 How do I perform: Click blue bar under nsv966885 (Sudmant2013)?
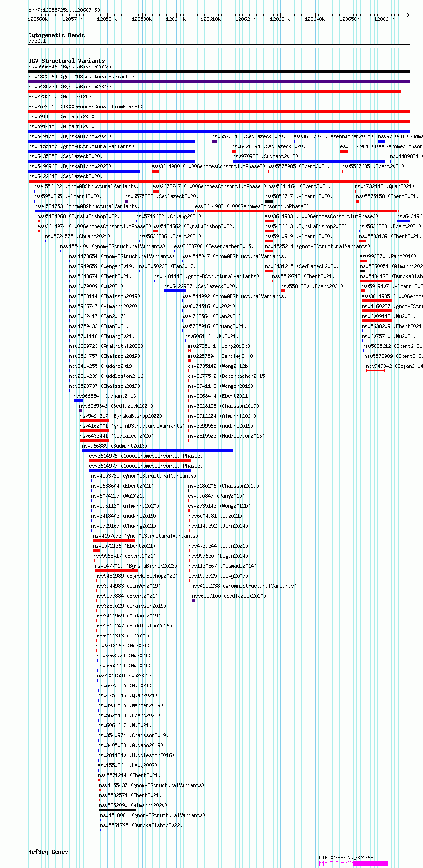pos(158,451)
